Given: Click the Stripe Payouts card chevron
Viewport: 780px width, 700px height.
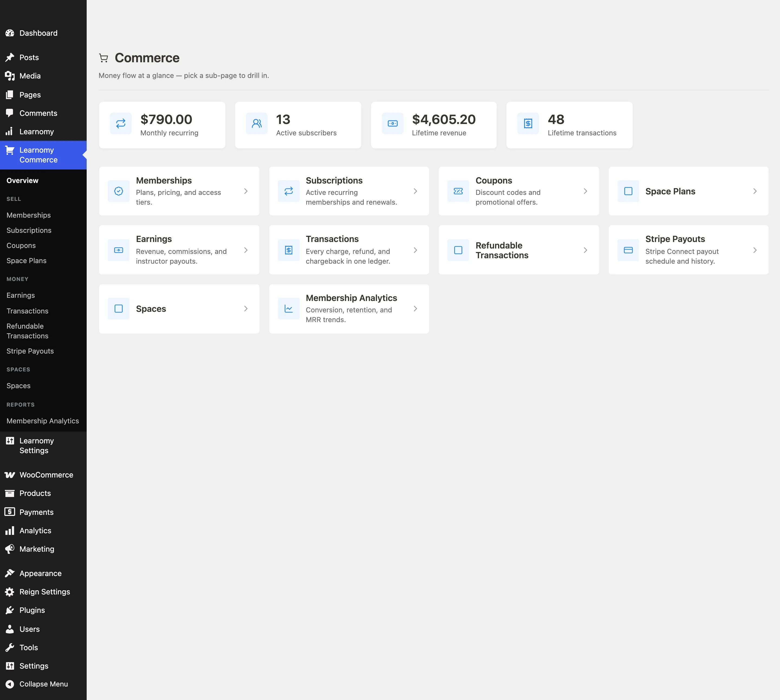Looking at the screenshot, I should [755, 250].
